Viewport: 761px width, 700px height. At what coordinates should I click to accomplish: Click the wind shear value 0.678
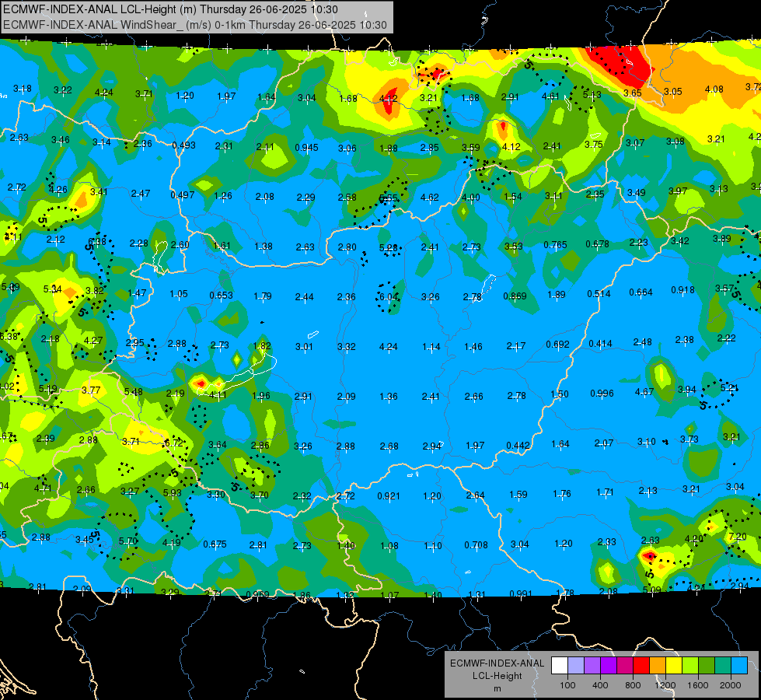(x=598, y=244)
